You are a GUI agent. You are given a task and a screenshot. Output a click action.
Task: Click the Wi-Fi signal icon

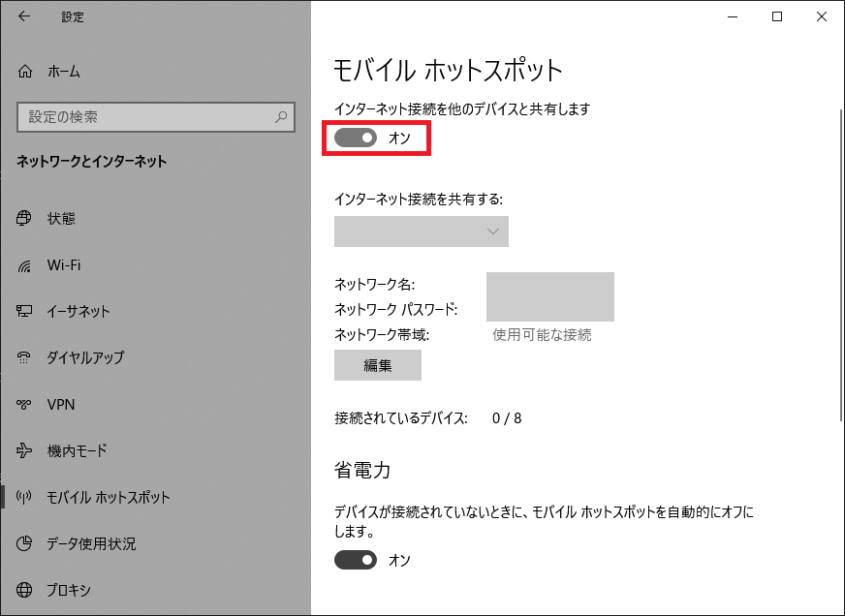(x=25, y=265)
